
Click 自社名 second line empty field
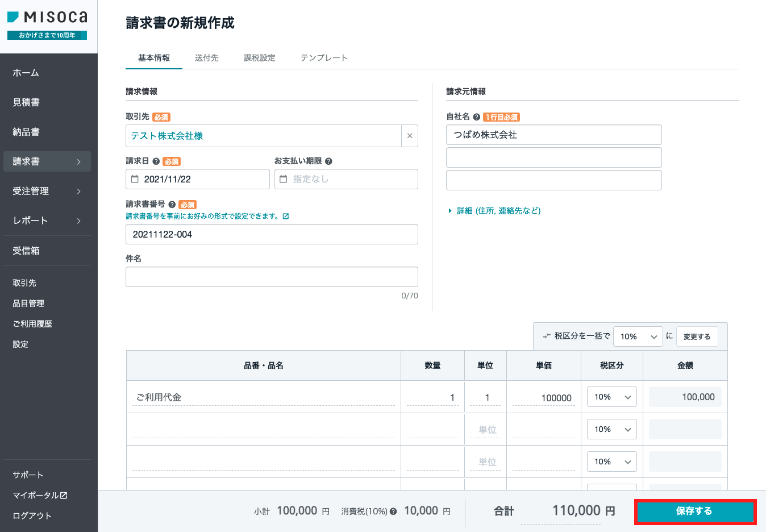pyautogui.click(x=554, y=157)
